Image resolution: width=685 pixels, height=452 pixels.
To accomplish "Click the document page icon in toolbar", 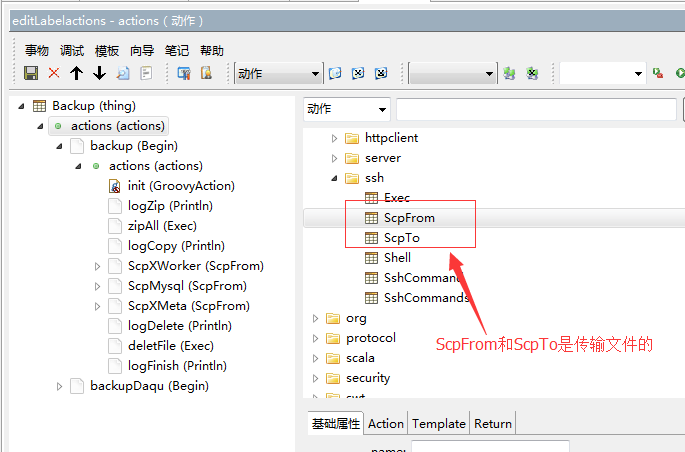I will [x=146, y=73].
